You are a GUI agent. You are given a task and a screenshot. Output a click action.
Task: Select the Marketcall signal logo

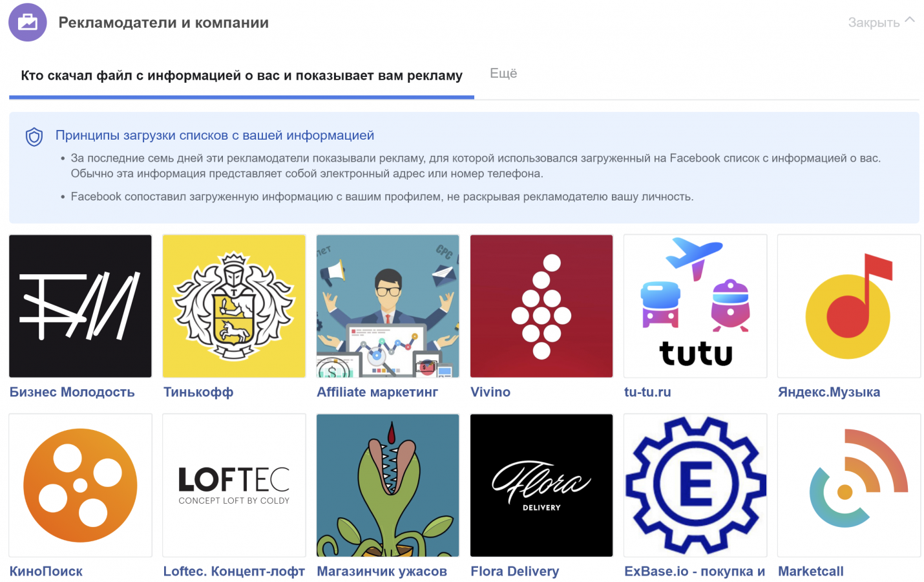coord(849,485)
